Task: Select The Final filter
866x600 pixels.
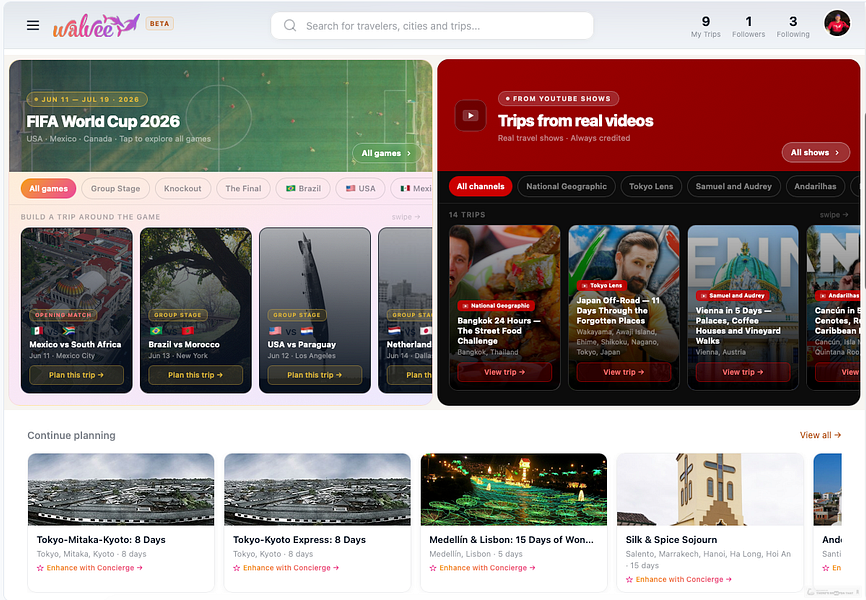Action: click(243, 188)
